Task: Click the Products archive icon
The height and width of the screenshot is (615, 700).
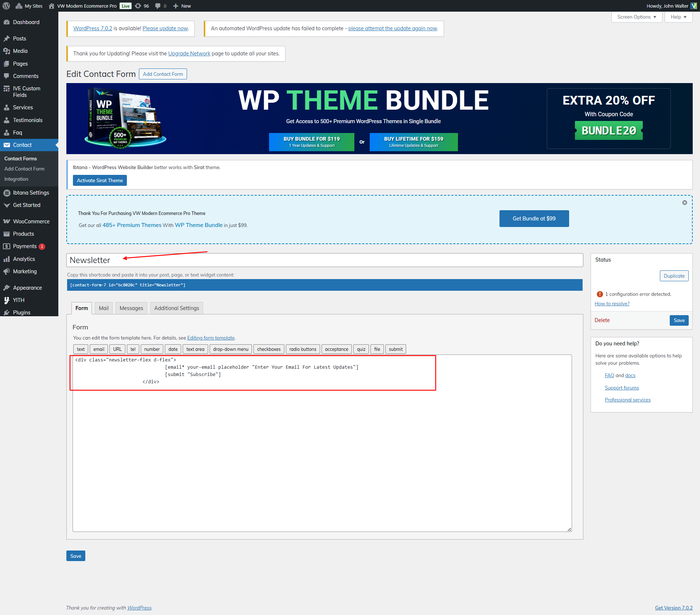Action: tap(7, 234)
